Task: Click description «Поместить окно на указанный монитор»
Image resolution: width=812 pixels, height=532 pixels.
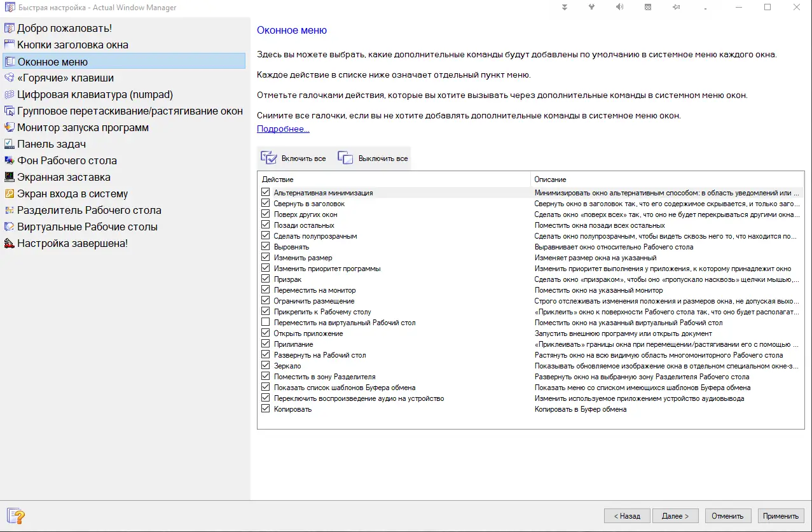Action: [x=598, y=290]
